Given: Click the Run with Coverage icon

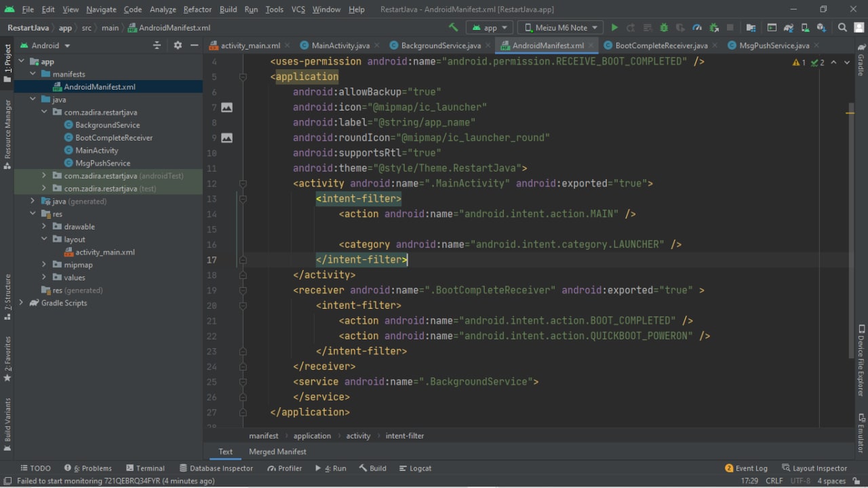Looking at the screenshot, I should click(x=681, y=28).
